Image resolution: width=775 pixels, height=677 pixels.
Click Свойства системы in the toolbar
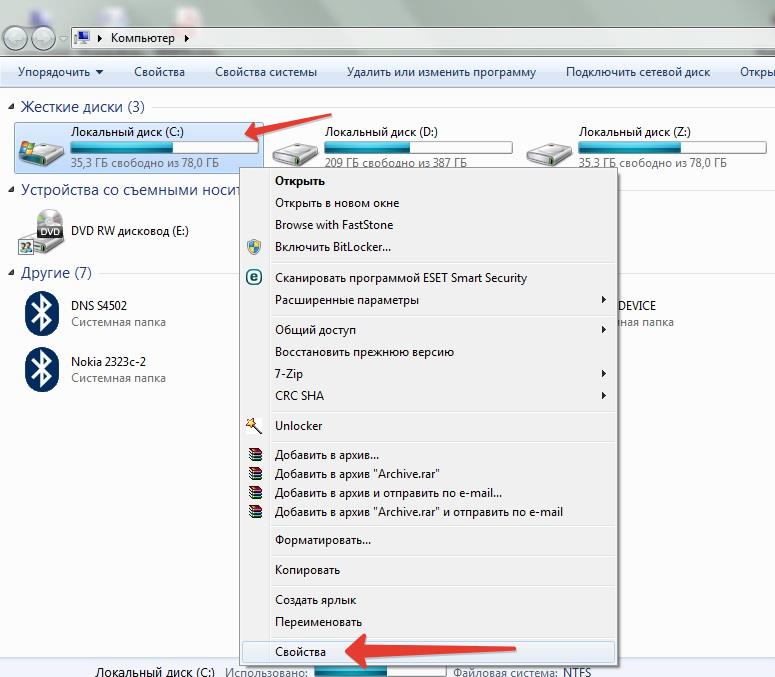266,72
